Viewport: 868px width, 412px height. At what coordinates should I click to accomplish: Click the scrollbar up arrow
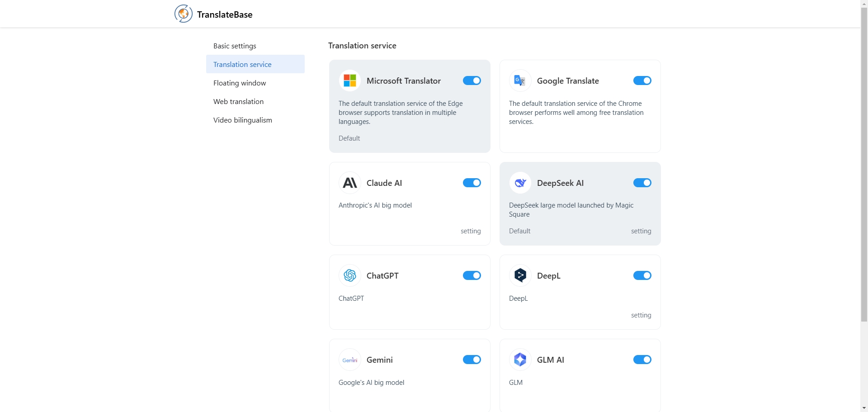click(x=864, y=4)
